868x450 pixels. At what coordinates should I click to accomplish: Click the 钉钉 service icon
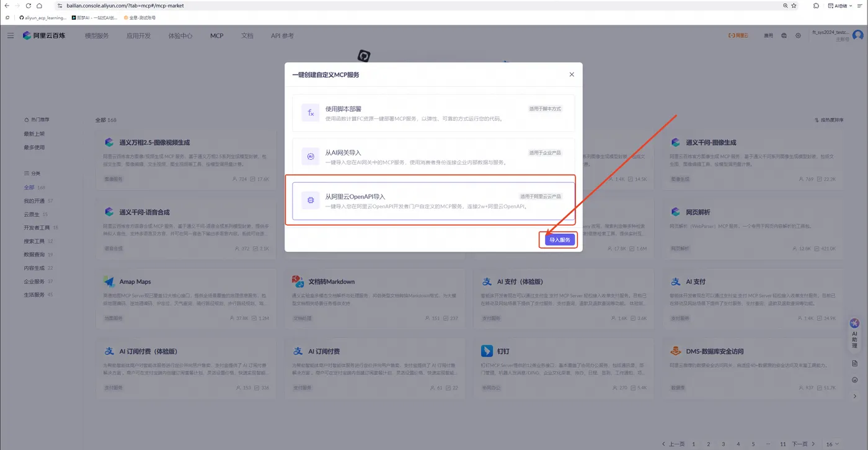[487, 351]
